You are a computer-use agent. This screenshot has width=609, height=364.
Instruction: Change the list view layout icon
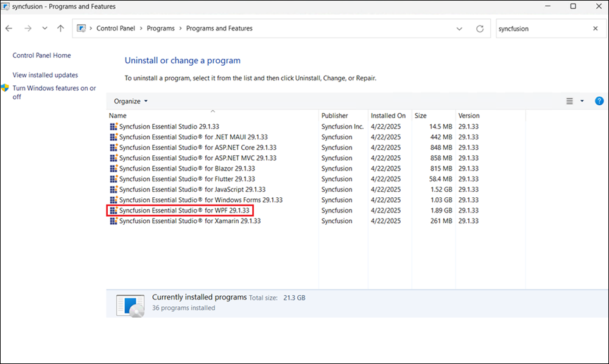(x=569, y=101)
